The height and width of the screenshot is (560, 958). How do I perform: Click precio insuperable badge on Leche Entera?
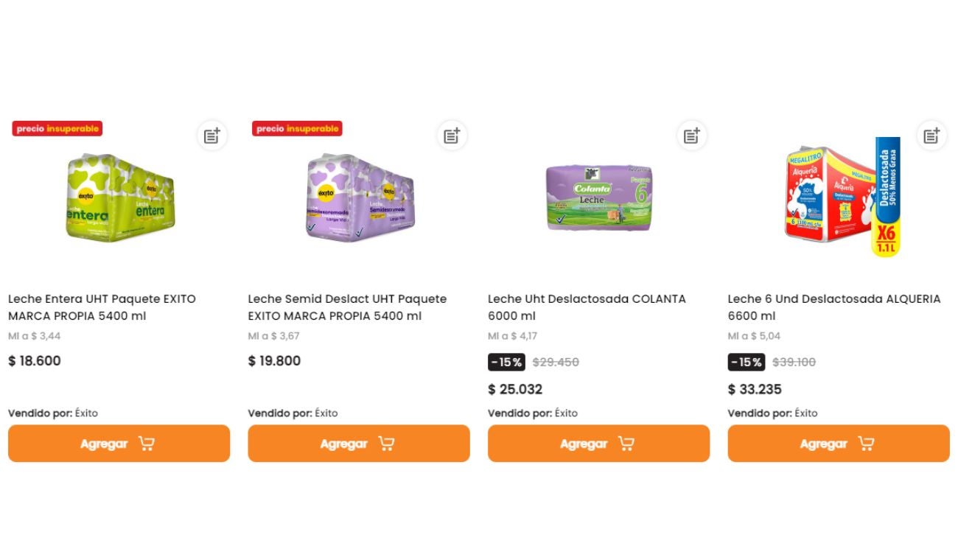point(57,129)
